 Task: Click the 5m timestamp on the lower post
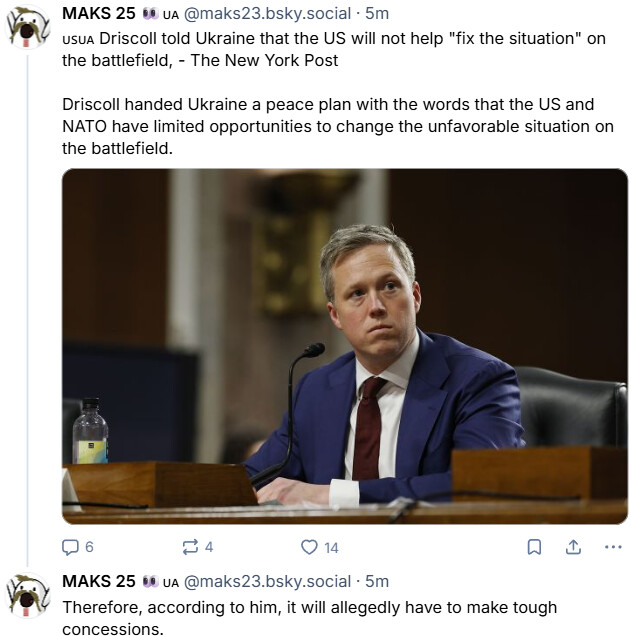tap(377, 581)
